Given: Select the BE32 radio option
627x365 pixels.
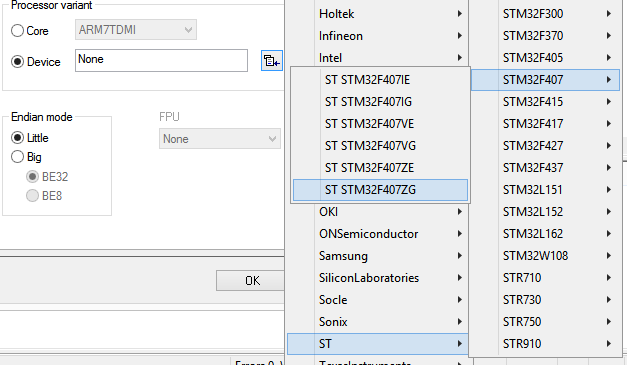Looking at the screenshot, I should point(32,176).
